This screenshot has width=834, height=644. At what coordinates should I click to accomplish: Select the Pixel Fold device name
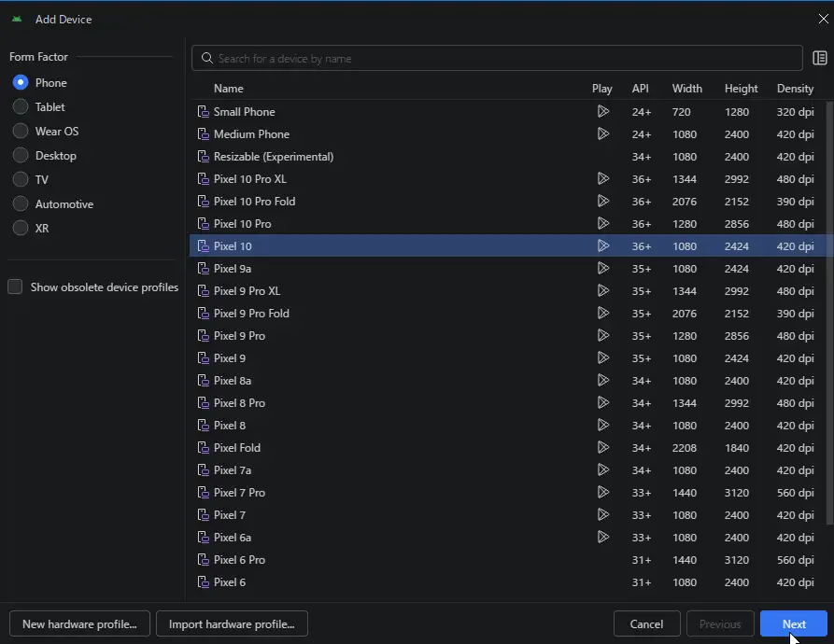pyautogui.click(x=237, y=447)
